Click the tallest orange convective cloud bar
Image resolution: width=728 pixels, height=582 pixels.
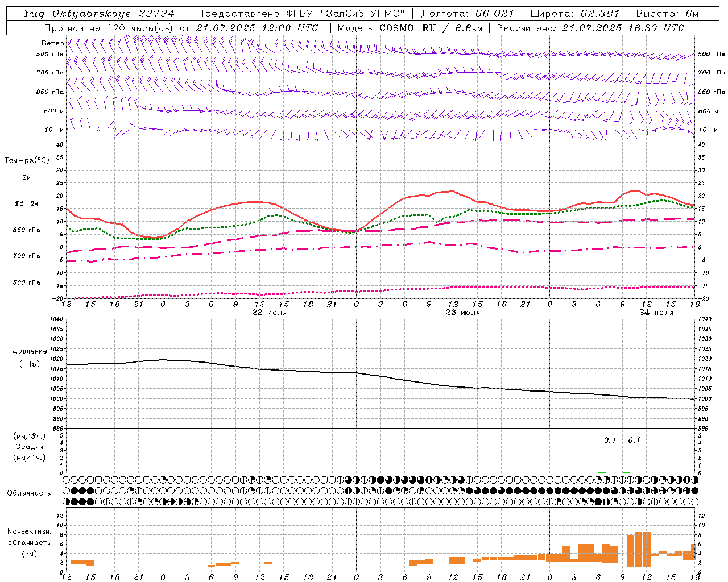click(x=642, y=549)
